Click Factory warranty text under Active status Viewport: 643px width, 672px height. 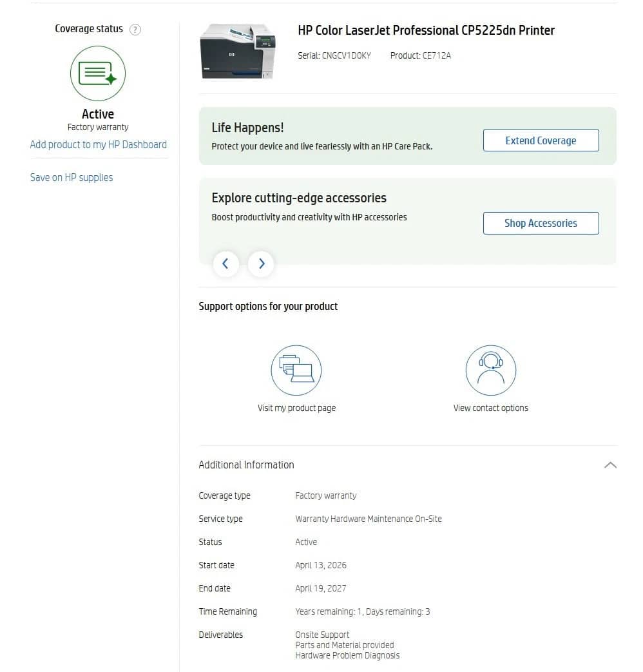point(98,128)
